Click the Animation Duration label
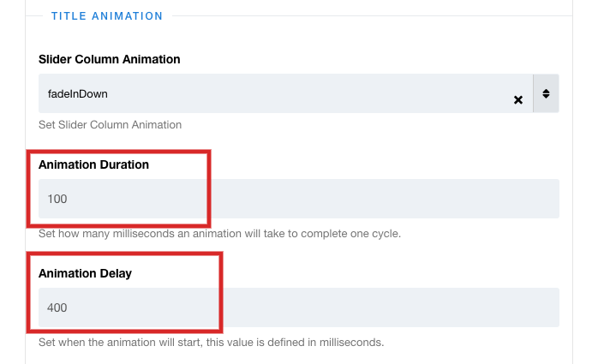The height and width of the screenshot is (364, 598). point(94,164)
